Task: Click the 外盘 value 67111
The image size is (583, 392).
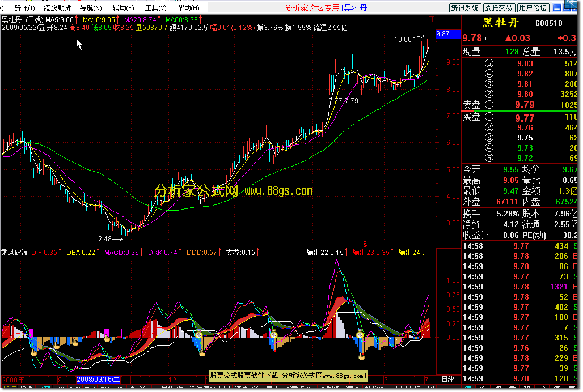Action: coord(507,202)
